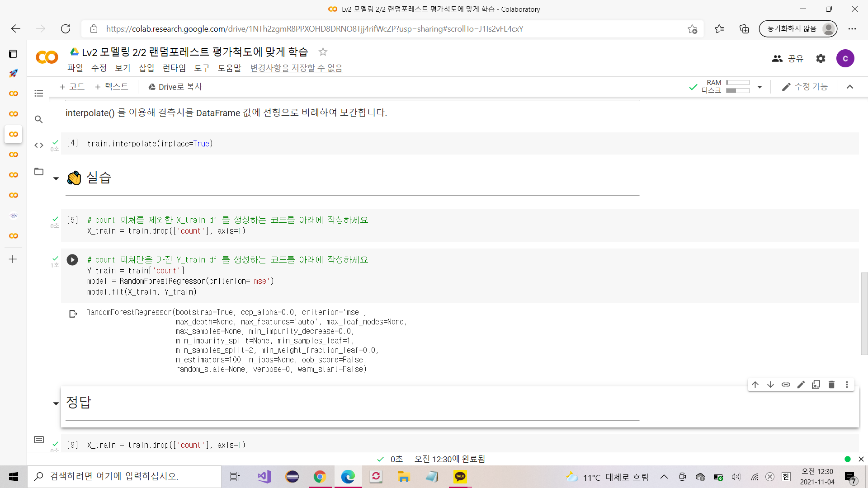Collapse the 실습 section

[x=56, y=178]
